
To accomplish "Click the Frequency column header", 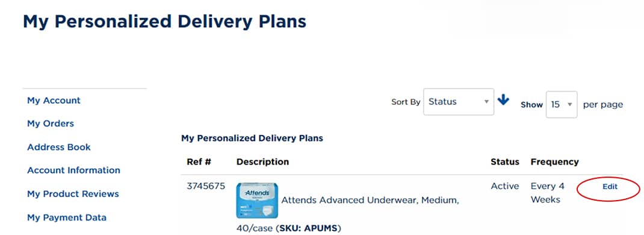I will pyautogui.click(x=554, y=162).
